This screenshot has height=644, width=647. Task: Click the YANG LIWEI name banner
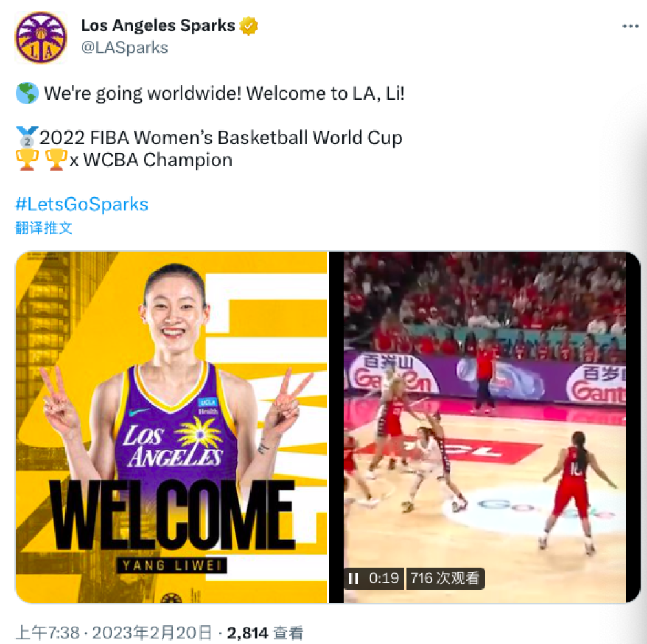[171, 565]
